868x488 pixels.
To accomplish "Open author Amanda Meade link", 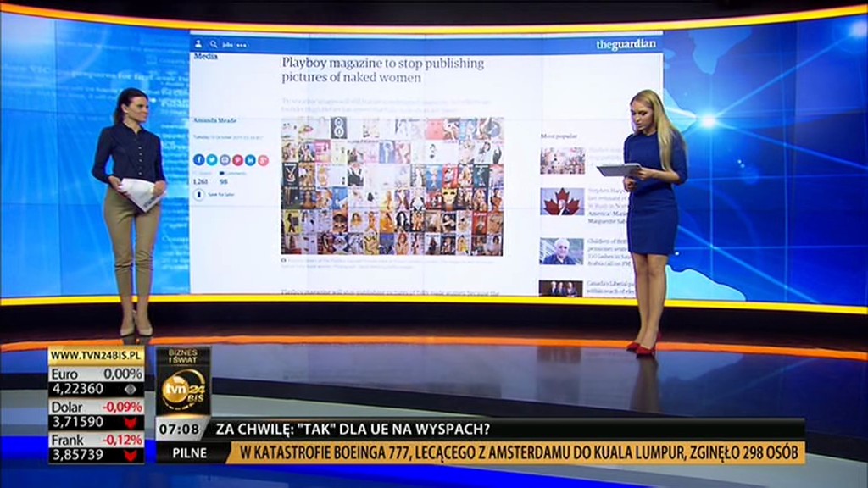I will tap(214, 120).
